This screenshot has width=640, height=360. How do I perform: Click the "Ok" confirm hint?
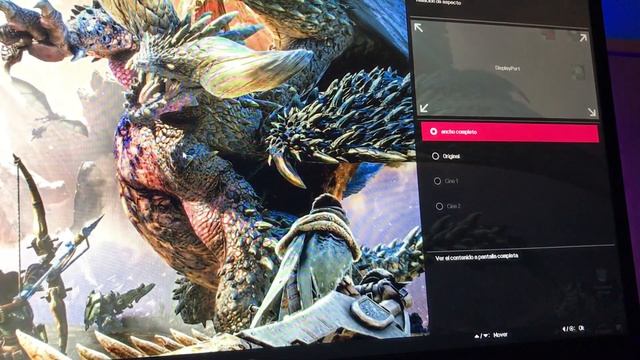click(574, 328)
